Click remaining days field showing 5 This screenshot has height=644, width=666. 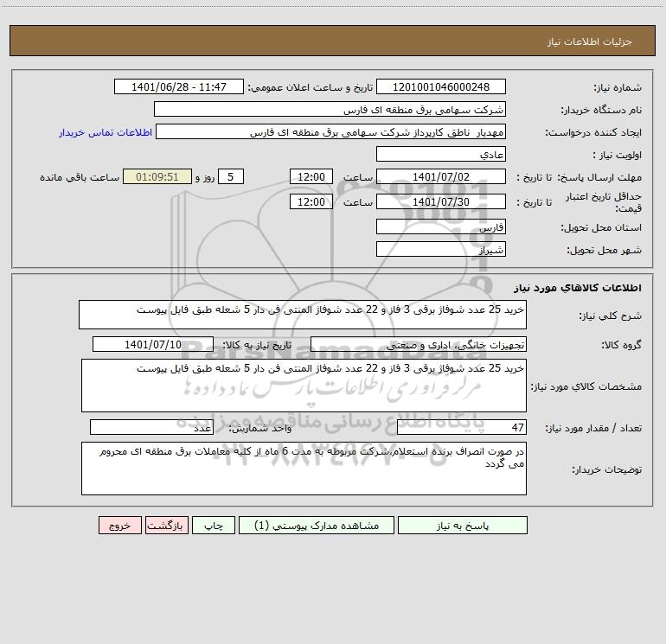[x=231, y=176]
